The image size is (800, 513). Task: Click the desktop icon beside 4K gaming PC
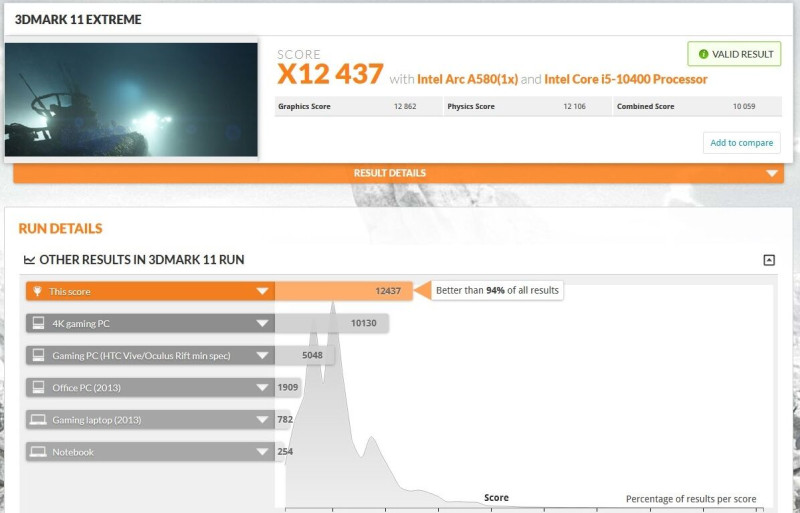tap(38, 323)
